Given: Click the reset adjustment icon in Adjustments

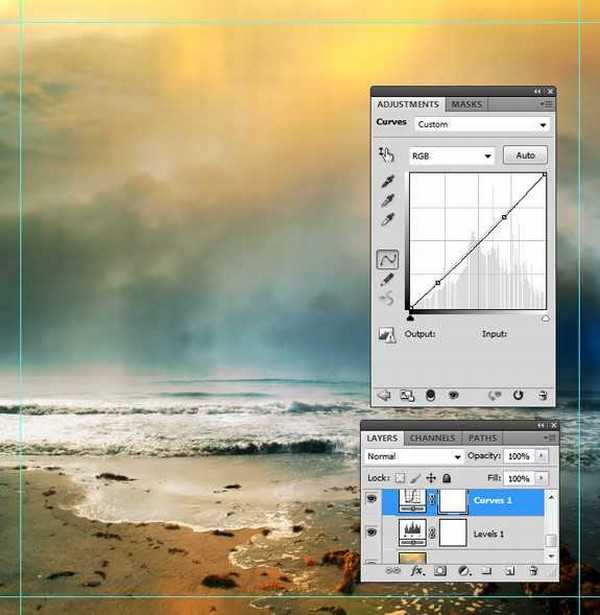Looking at the screenshot, I should tap(518, 395).
